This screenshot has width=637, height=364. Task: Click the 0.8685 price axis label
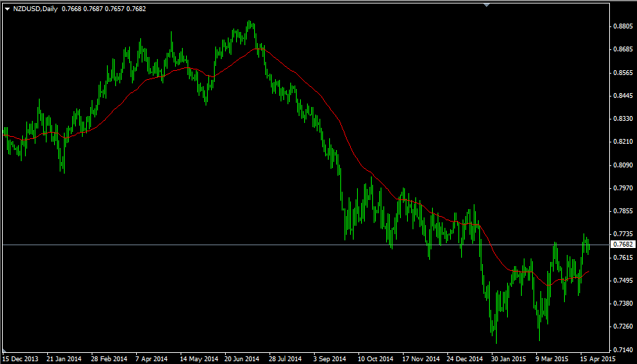623,49
